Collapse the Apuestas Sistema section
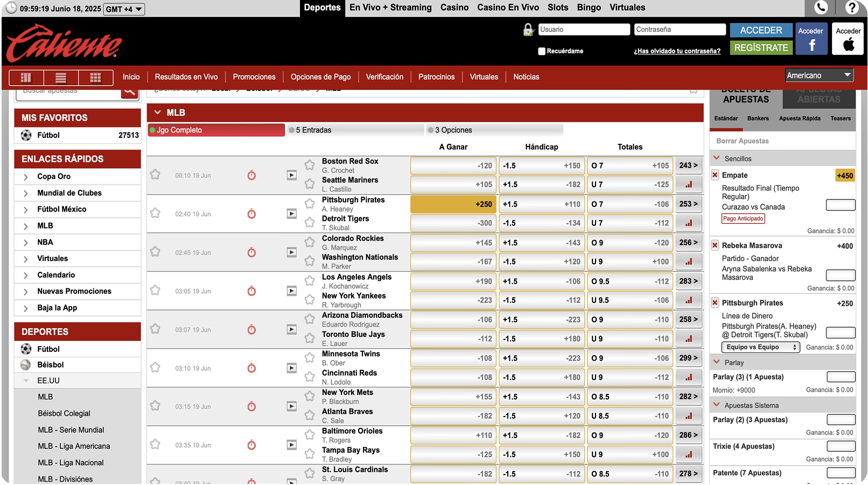This screenshot has width=868, height=485. click(x=717, y=405)
